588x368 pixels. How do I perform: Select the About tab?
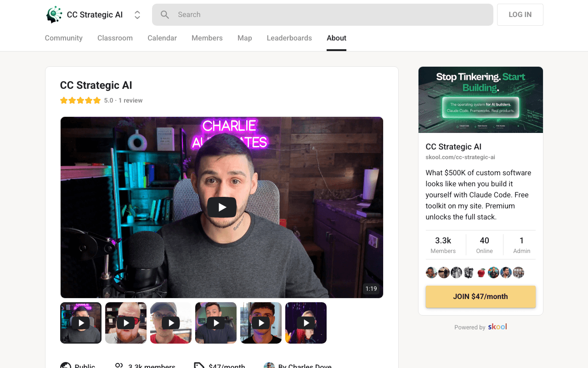337,38
